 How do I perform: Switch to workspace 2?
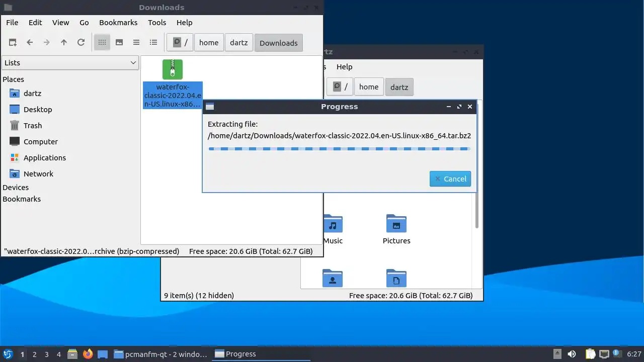(34, 354)
